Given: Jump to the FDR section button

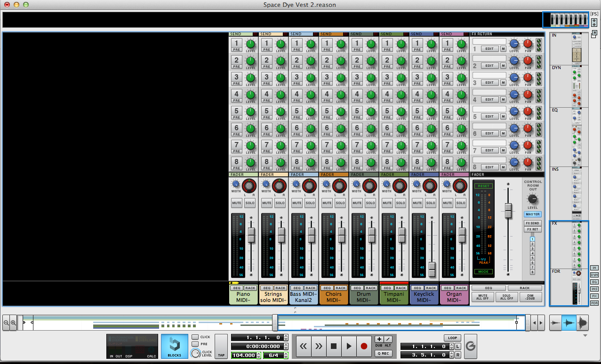Looking at the screenshot, I should click(594, 303).
